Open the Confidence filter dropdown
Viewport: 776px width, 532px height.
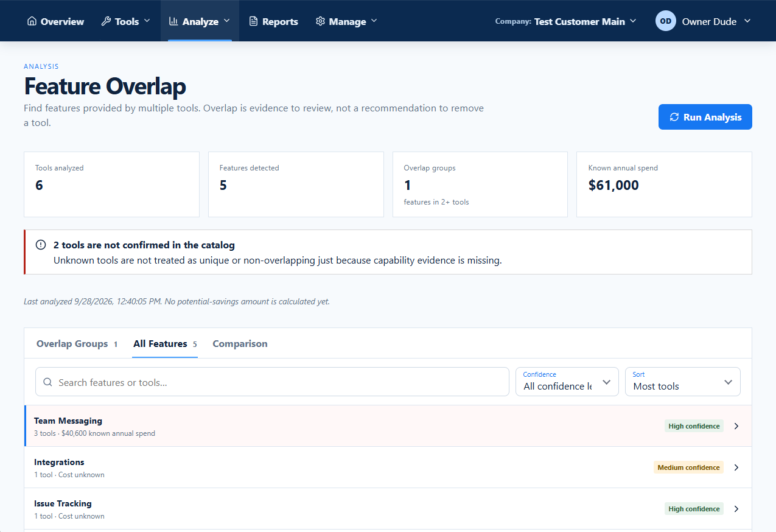click(x=567, y=382)
